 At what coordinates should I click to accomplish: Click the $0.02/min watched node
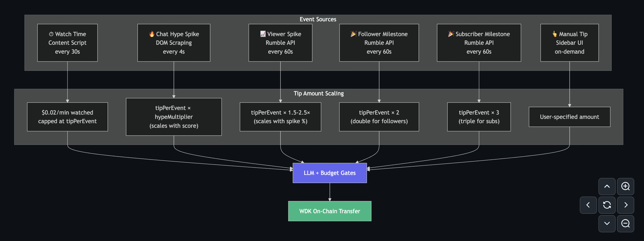67,117
